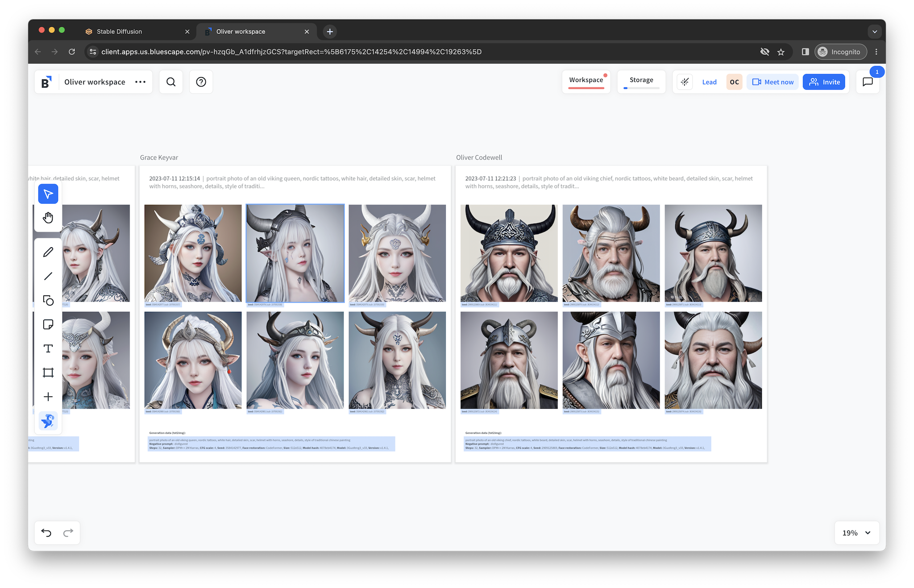Add a sticky note
This screenshot has height=588, width=914.
48,324
